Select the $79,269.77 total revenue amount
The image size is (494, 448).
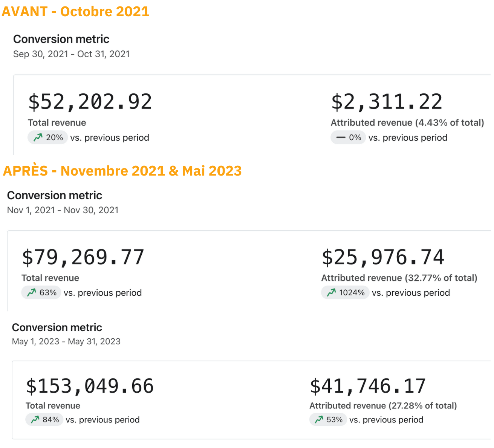[x=83, y=257]
